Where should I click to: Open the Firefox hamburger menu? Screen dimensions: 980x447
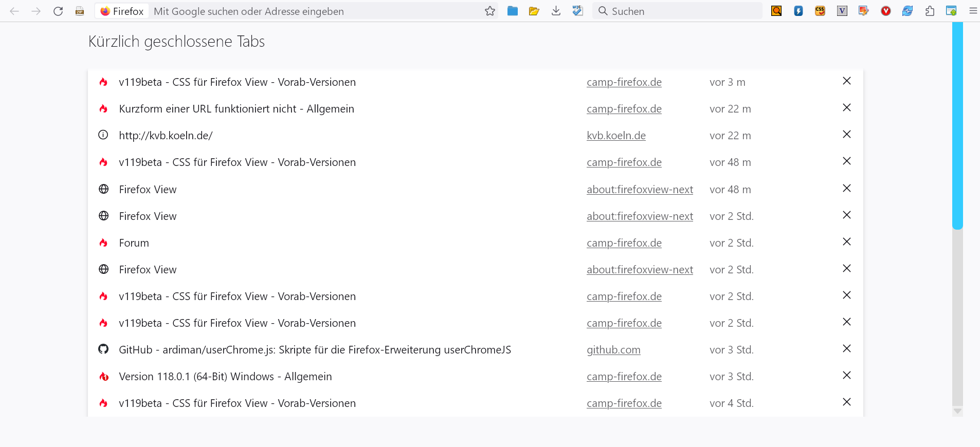coord(973,11)
